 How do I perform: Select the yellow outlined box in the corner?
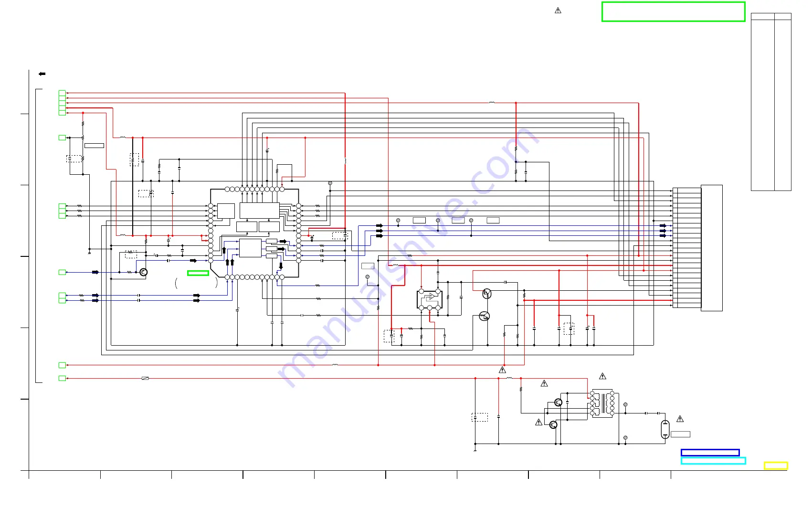[776, 466]
